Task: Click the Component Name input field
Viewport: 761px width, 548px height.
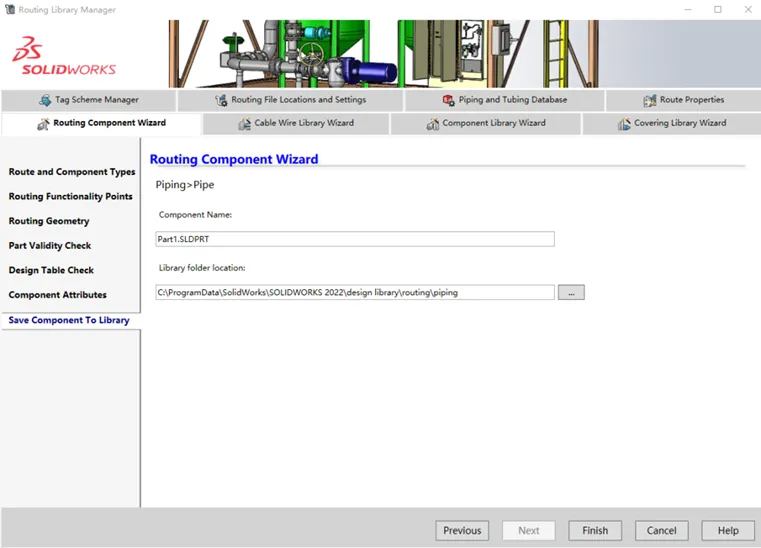Action: (x=355, y=239)
